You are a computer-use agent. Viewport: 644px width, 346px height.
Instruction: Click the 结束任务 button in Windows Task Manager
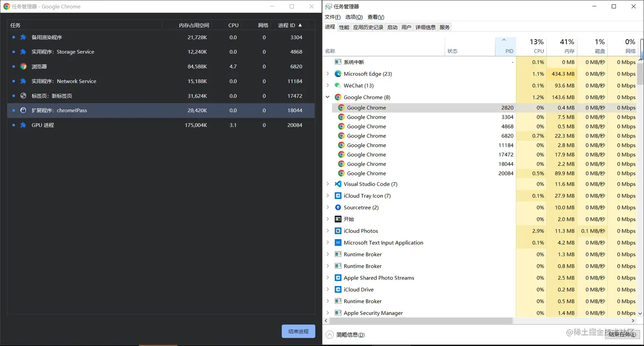[x=622, y=335]
